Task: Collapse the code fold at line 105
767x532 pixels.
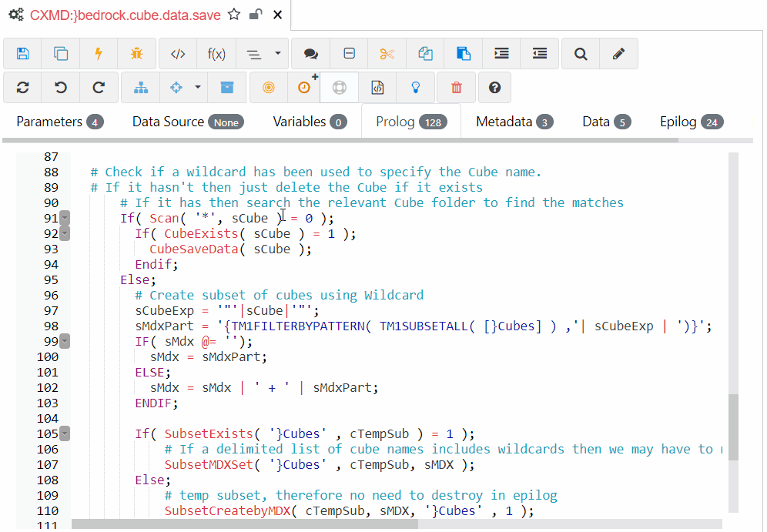Action: tap(65, 434)
